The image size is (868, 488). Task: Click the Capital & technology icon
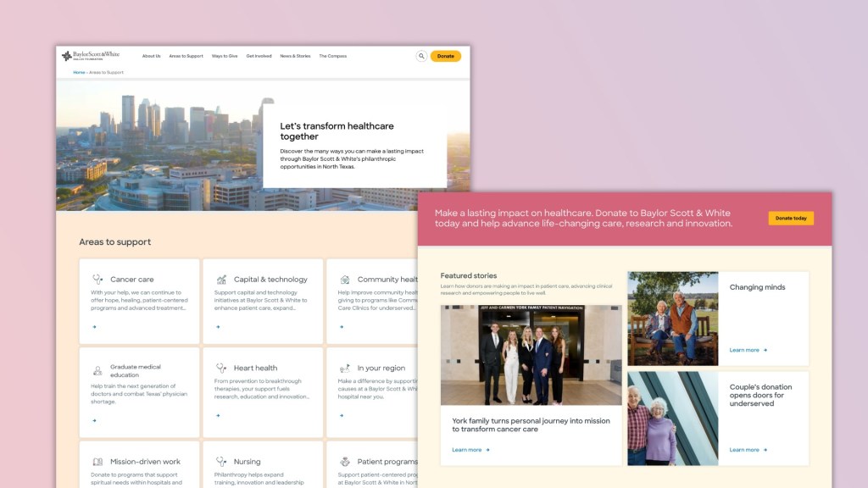click(x=221, y=279)
